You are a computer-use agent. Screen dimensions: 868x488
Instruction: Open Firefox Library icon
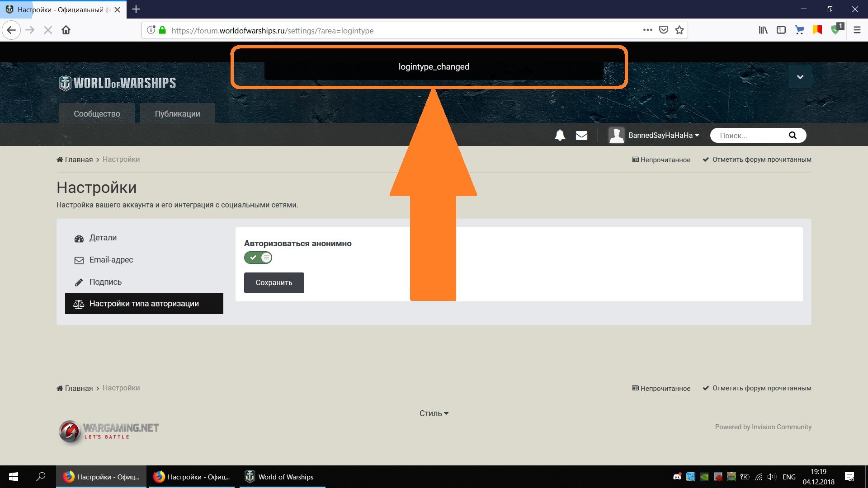763,30
